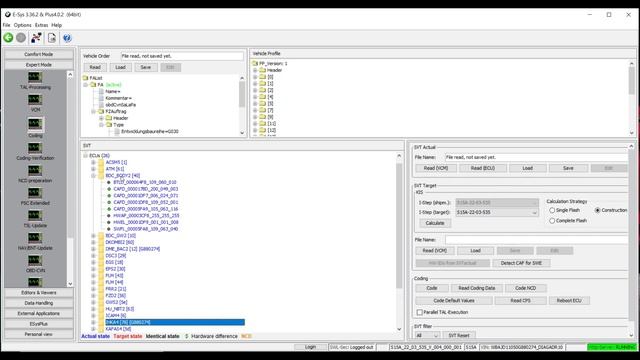Open the External Applications section
Screen dimensions: 640x360
(x=39, y=313)
